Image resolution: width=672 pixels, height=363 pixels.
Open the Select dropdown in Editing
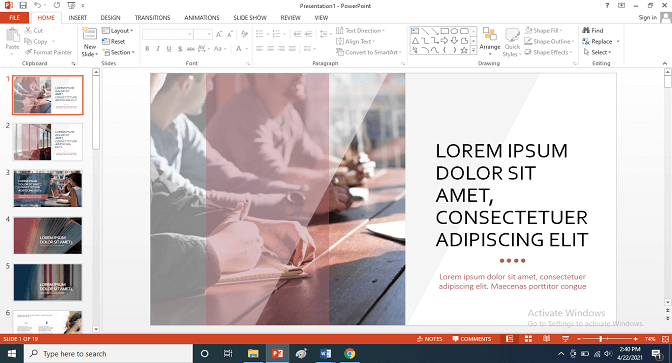[x=597, y=52]
